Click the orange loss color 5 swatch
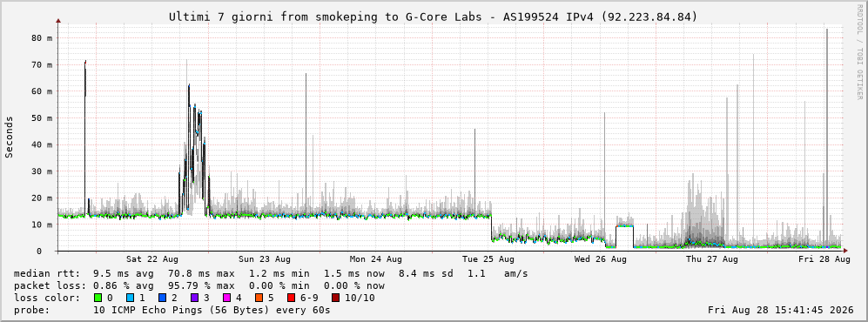Image resolution: width=868 pixels, height=322 pixels. coord(258,298)
